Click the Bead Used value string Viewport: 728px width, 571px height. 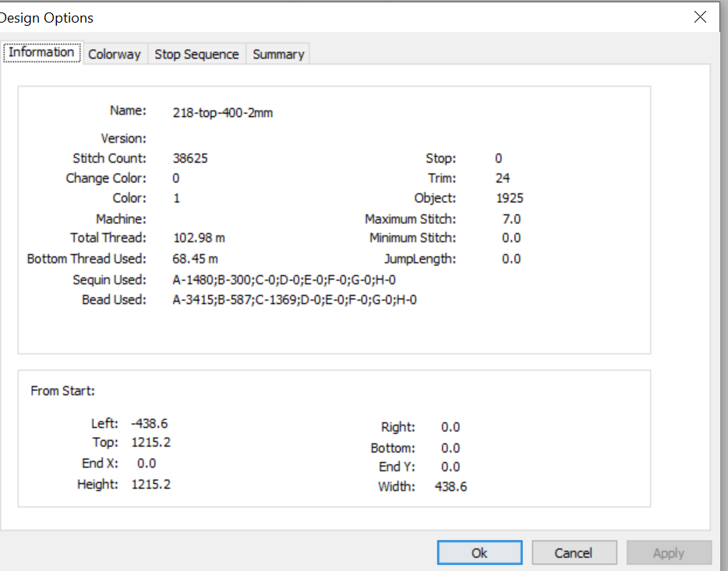coord(295,300)
